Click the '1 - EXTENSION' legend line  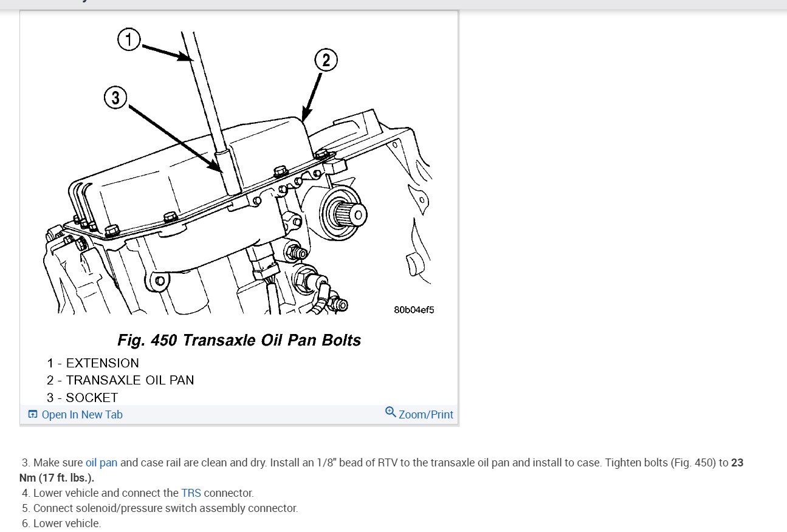pyautogui.click(x=93, y=363)
